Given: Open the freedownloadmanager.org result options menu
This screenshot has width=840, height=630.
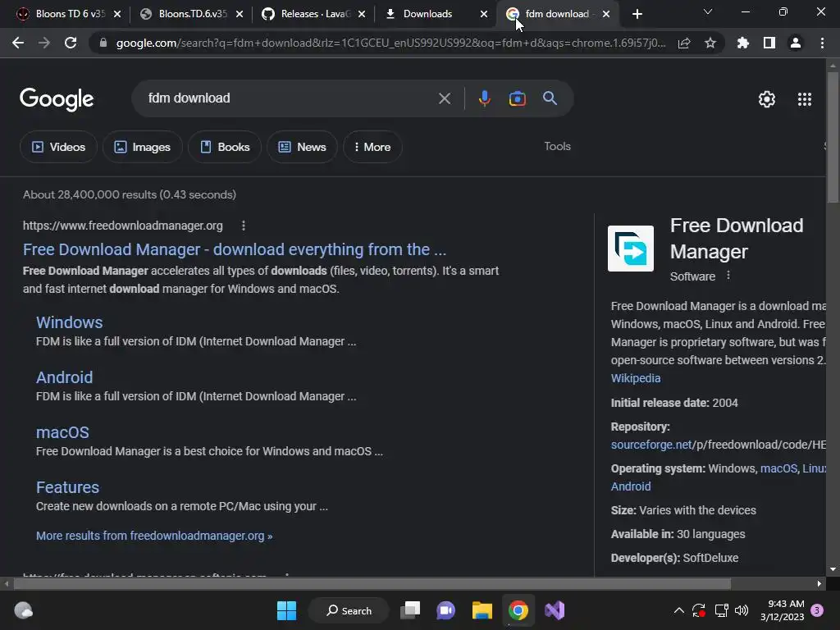Looking at the screenshot, I should coord(244,226).
